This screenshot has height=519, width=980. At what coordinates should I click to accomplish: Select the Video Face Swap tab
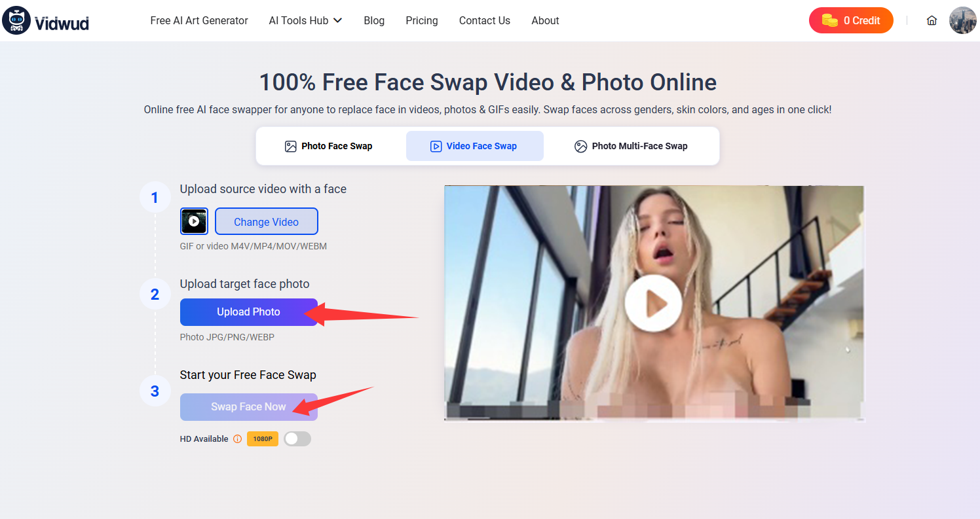click(x=474, y=146)
